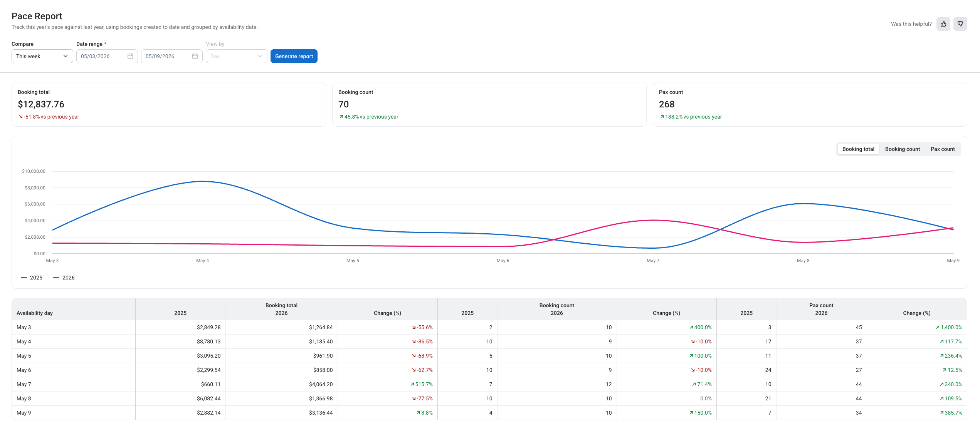Click the 05/03/2026 start date field
The width and height of the screenshot is (980, 430).
click(107, 56)
